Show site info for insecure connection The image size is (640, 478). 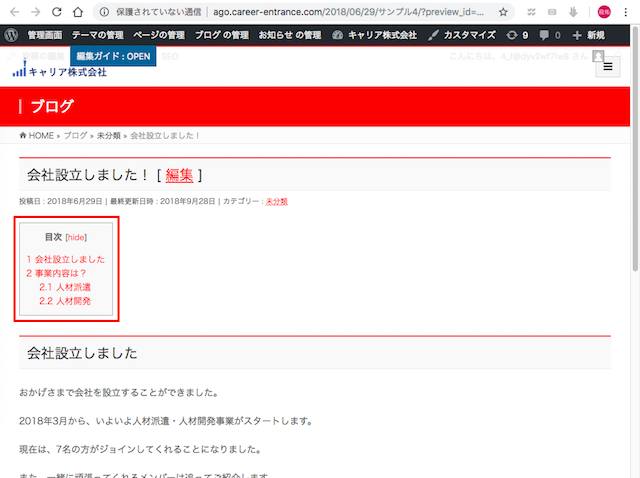click(104, 12)
